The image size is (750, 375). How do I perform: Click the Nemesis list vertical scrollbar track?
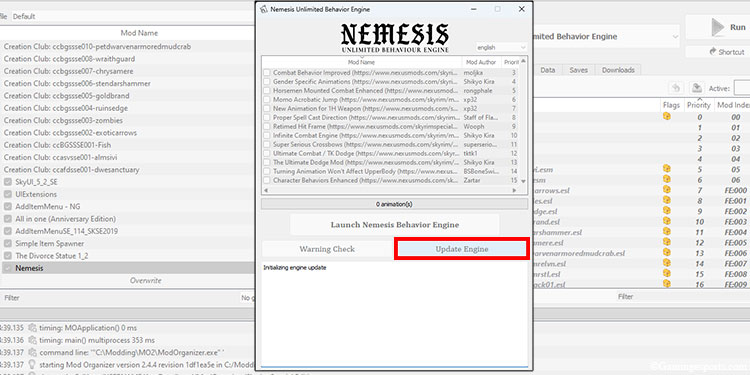click(x=523, y=121)
